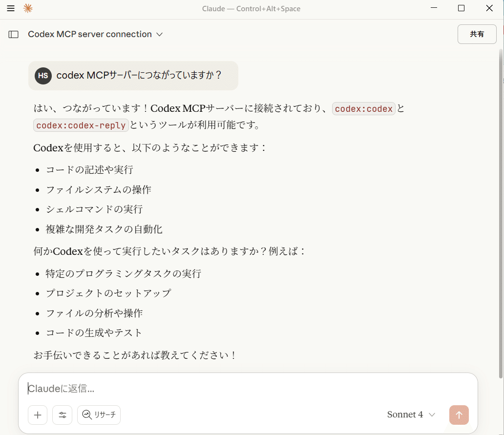Expand the Codex MCP server connection title dropdown
Viewport: 504px width, 435px height.
tap(160, 34)
